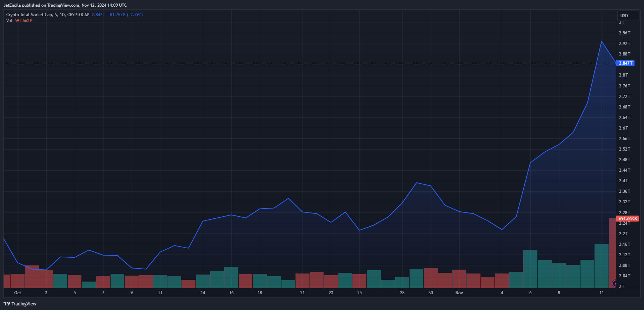This screenshot has height=310, width=644.
Task: Click the 2.6T level on the price axis
Action: pyautogui.click(x=624, y=128)
